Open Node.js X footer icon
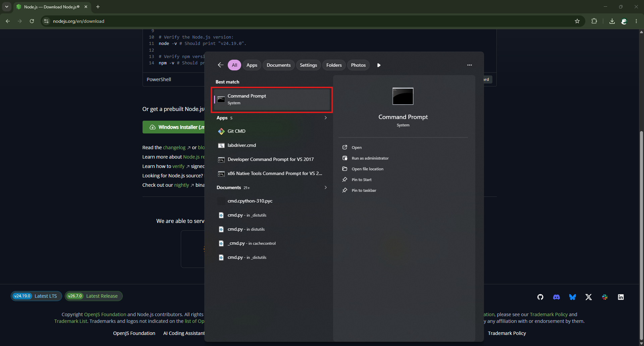 coord(589,297)
